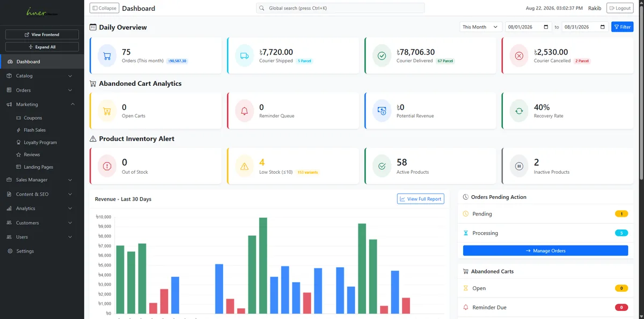Click the Reminder Due bell icon
Screen dimensions: 644x319
click(x=466, y=308)
